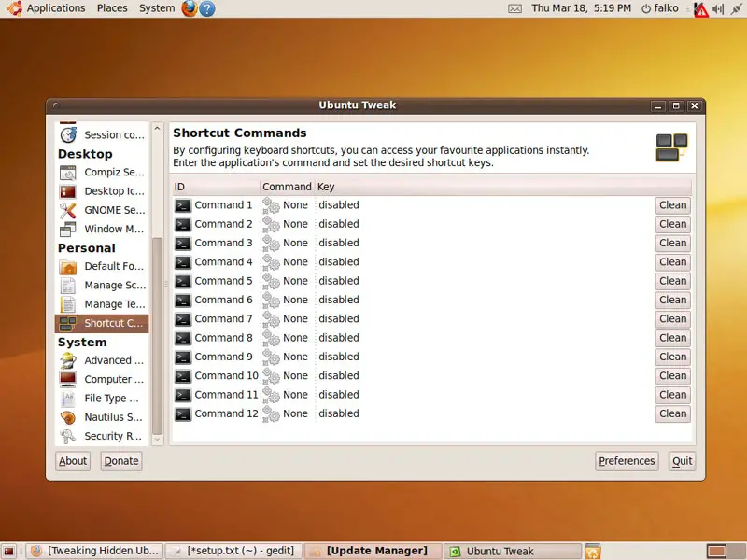747x560 pixels.
Task: Clean the Command 12 shortcut
Action: pyautogui.click(x=672, y=413)
